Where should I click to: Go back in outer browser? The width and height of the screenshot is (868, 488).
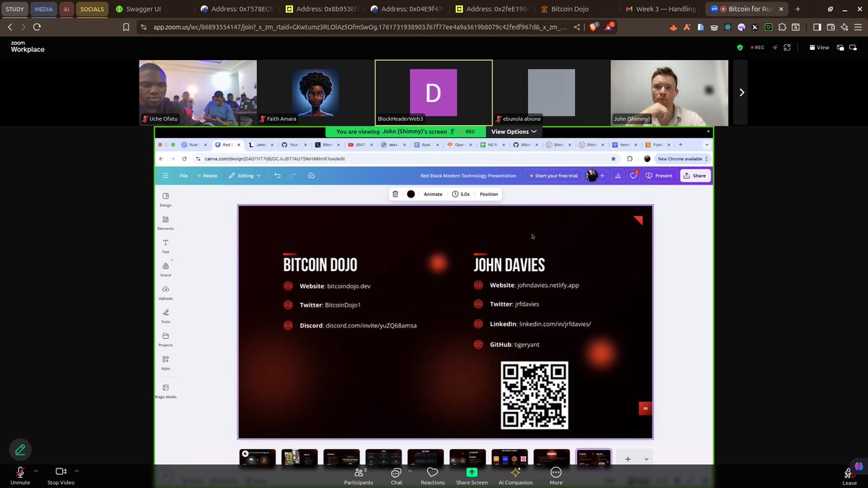10,27
